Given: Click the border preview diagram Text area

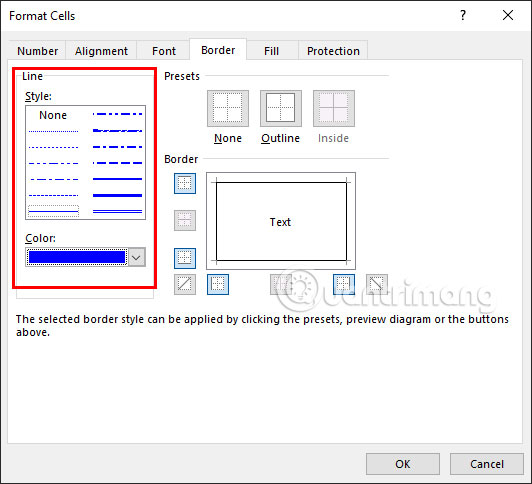Looking at the screenshot, I should (x=281, y=221).
